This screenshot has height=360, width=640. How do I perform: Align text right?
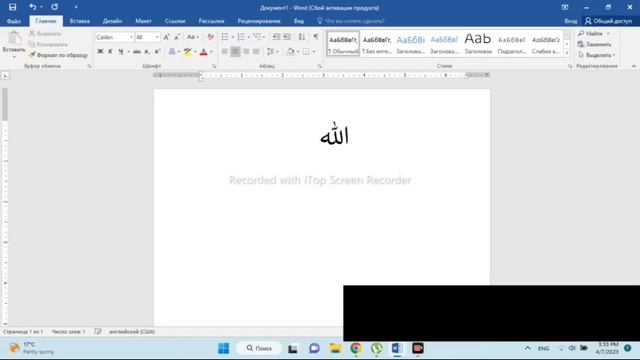(246, 51)
